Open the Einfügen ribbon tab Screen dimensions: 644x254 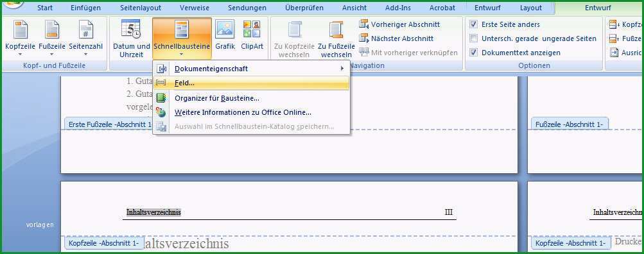[86, 8]
